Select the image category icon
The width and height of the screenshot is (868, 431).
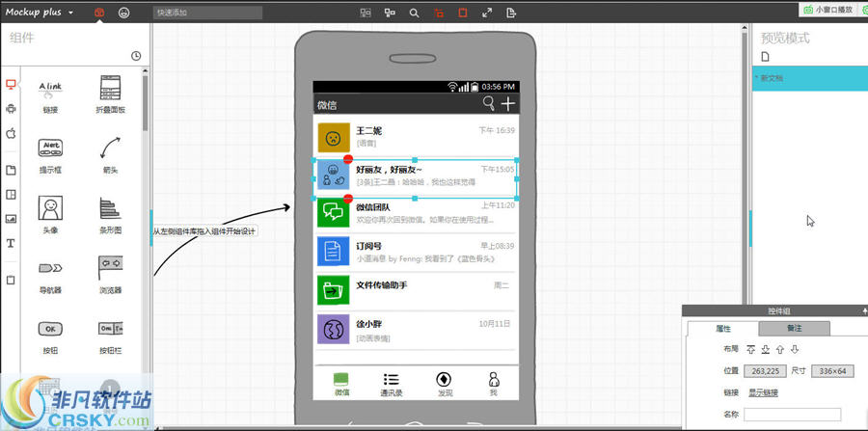coord(11,219)
